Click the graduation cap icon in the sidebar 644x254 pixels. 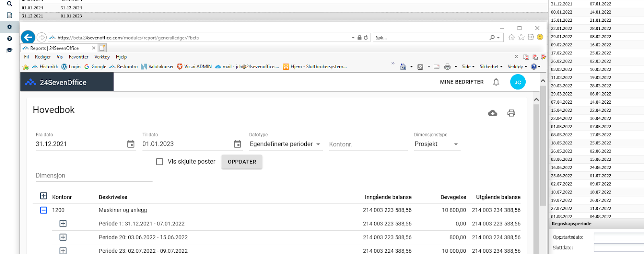(x=10, y=50)
